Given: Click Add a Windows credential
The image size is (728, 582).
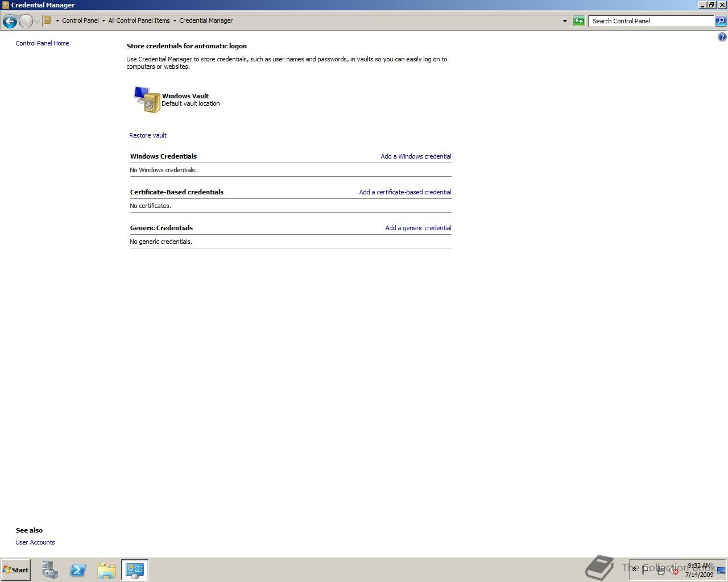Looking at the screenshot, I should pyautogui.click(x=416, y=156).
